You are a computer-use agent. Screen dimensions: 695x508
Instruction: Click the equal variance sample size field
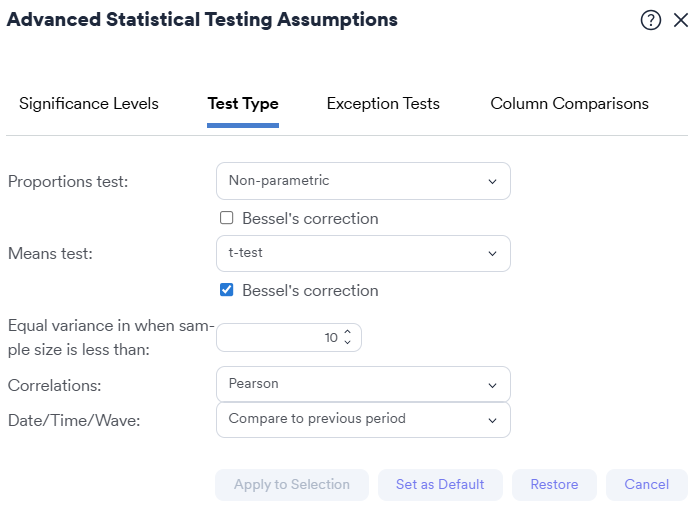pos(280,338)
